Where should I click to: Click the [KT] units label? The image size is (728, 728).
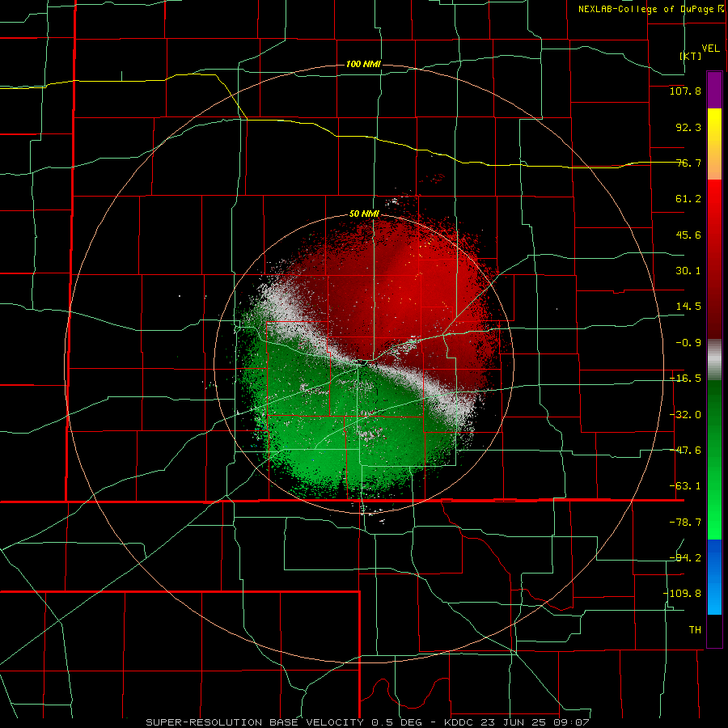click(x=691, y=56)
